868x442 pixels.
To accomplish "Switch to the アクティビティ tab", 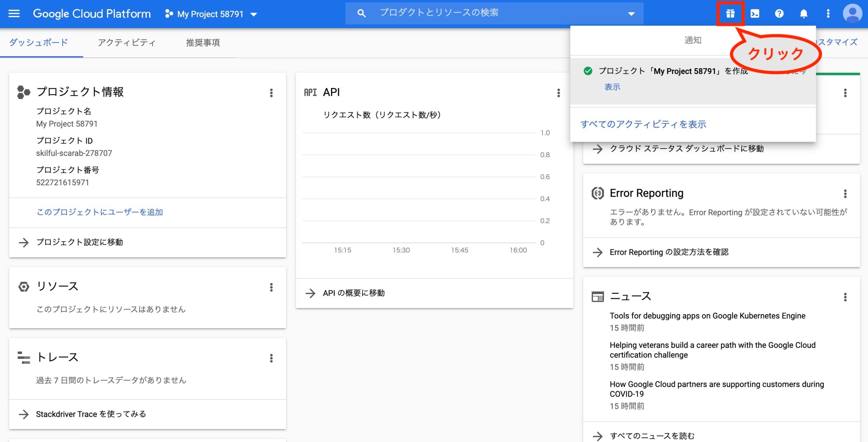I will click(x=127, y=42).
